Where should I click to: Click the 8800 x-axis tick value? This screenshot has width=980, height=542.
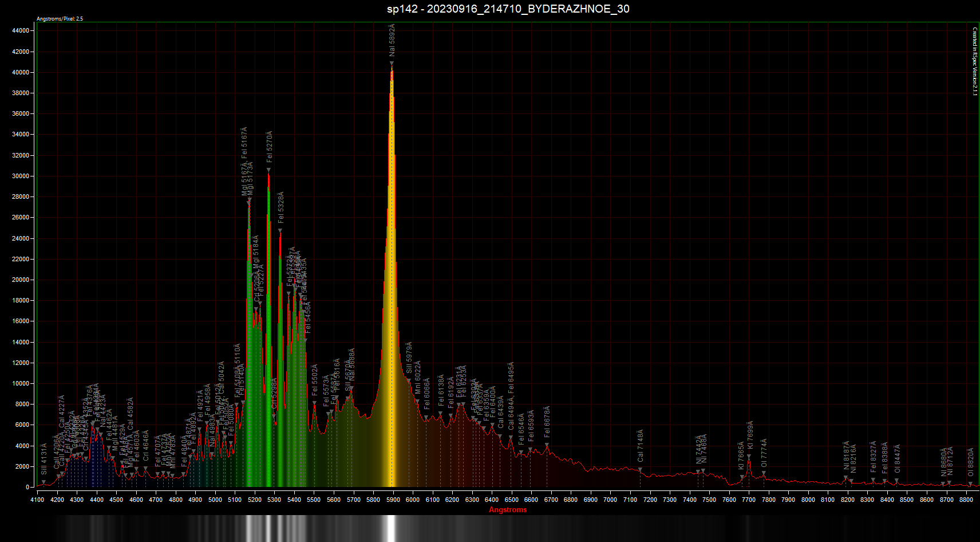(966, 500)
